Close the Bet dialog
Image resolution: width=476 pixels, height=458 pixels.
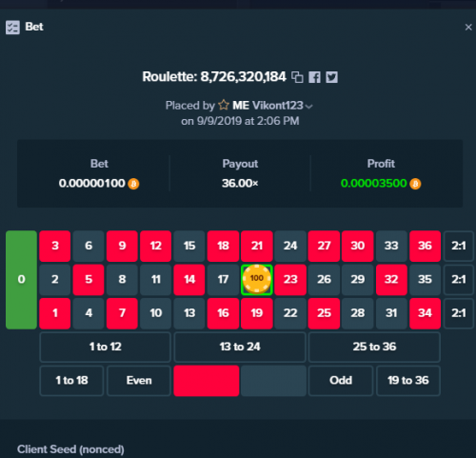coord(468,28)
